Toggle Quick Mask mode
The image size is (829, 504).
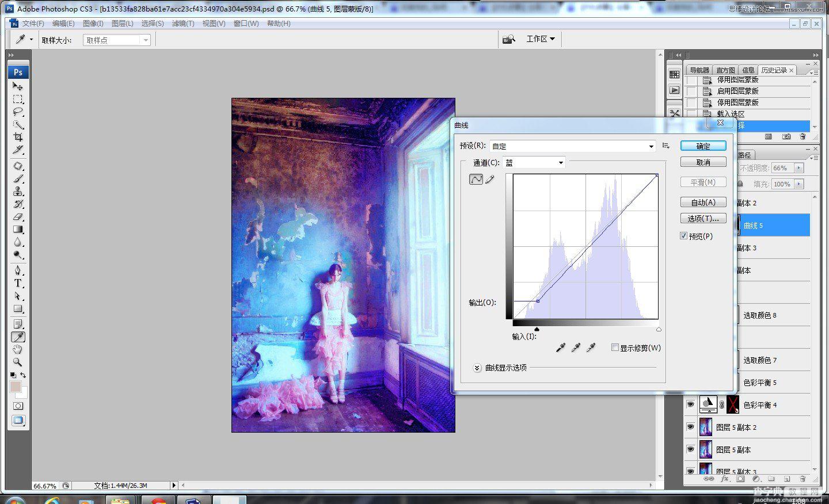pyautogui.click(x=18, y=406)
